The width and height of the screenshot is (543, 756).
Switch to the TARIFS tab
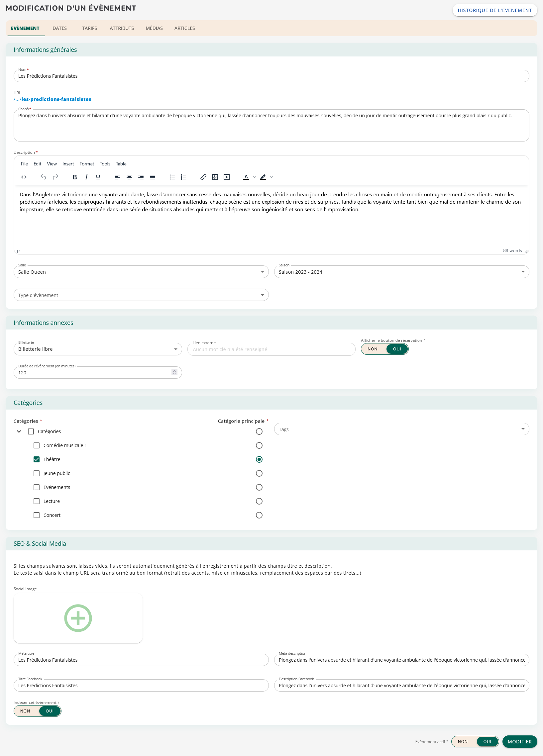click(89, 28)
